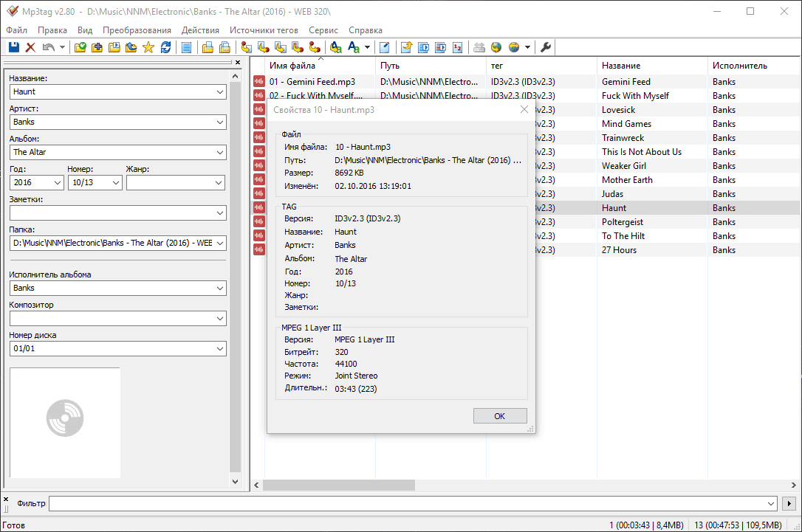802x532 pixels.
Task: Expand the Артист field dropdown
Action: (220, 122)
